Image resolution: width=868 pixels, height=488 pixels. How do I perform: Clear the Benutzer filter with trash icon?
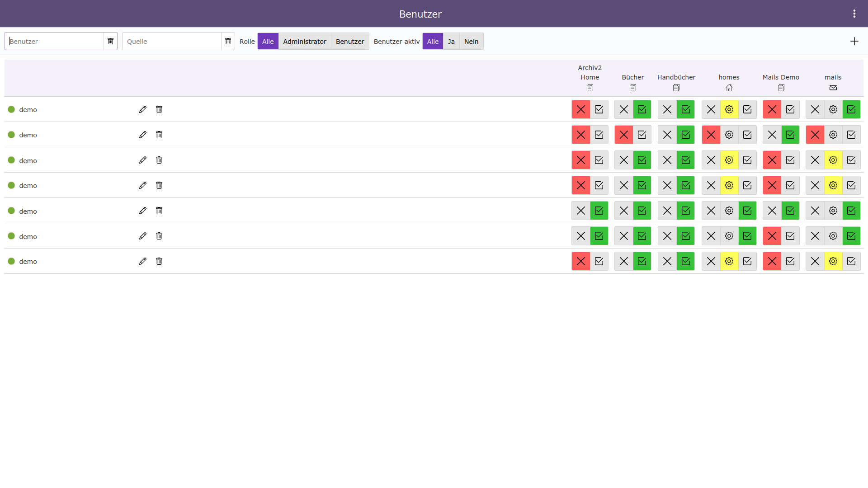pos(110,41)
